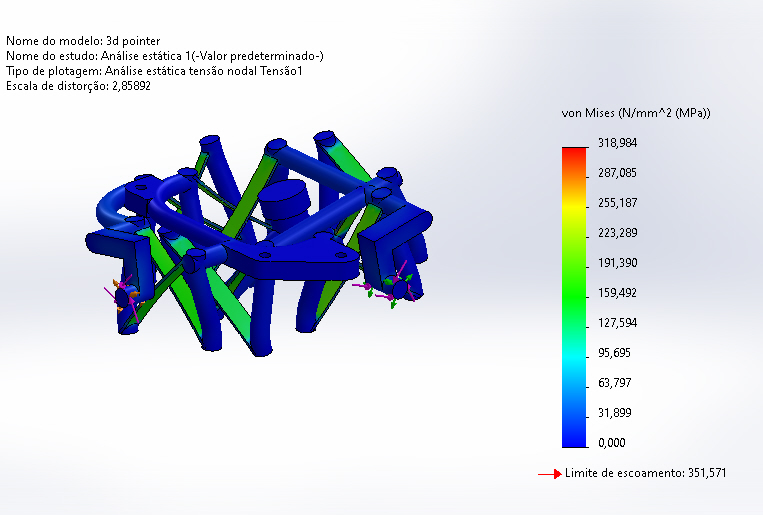
Task: Click legend value 63,797
Action: tap(614, 383)
